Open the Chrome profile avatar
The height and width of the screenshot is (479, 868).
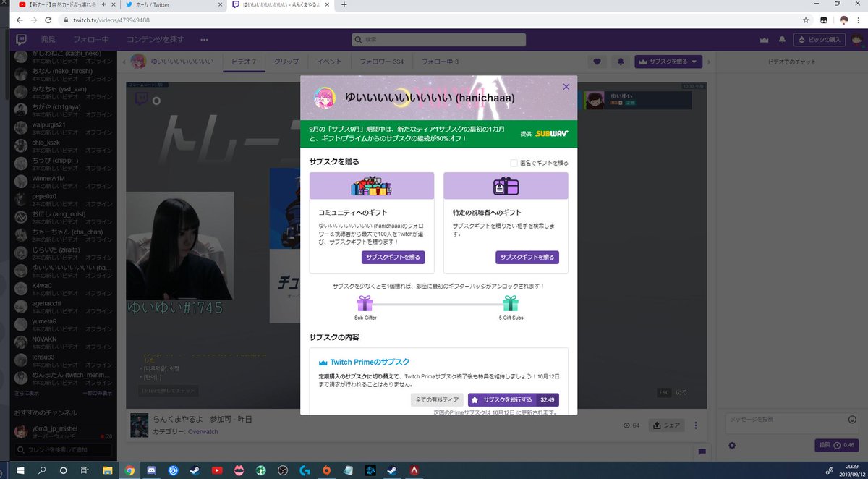(x=843, y=20)
